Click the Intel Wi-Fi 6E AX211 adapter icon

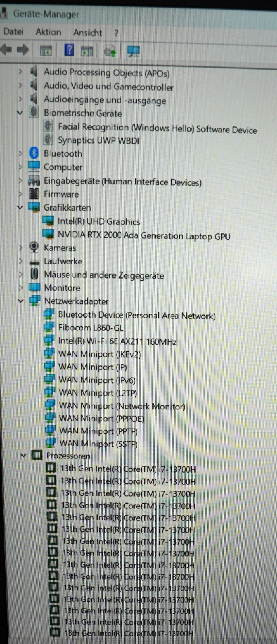49,340
